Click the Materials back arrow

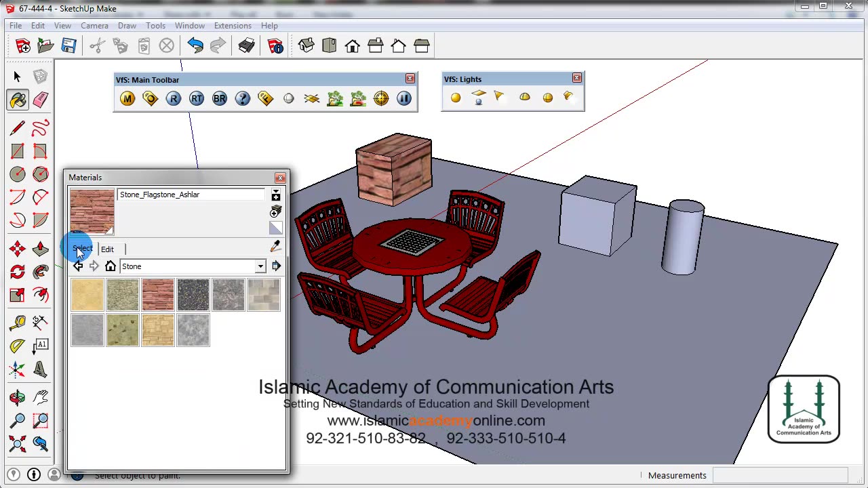[x=78, y=266]
